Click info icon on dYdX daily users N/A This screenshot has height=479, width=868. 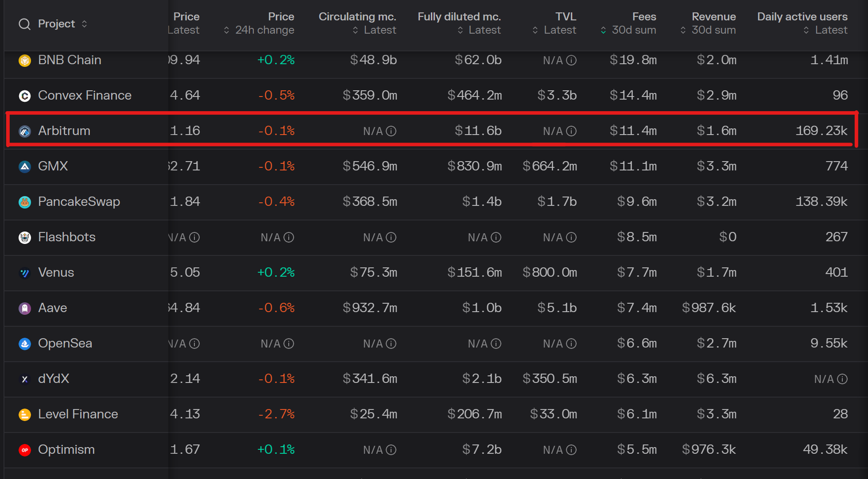pyautogui.click(x=842, y=379)
